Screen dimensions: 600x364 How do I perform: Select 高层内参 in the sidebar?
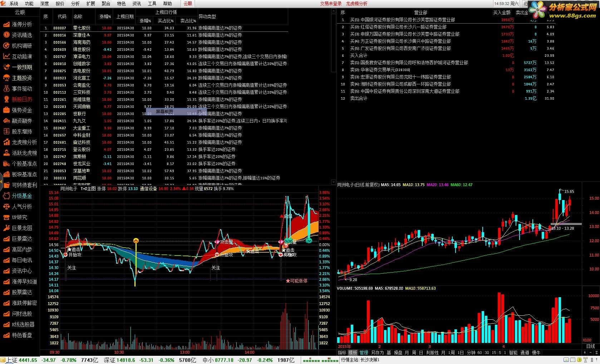click(18, 249)
